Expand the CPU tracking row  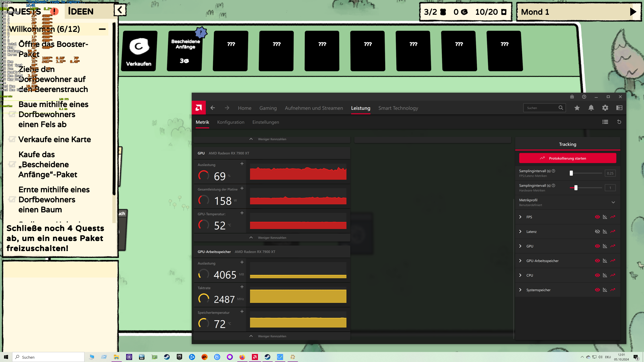coord(521,275)
